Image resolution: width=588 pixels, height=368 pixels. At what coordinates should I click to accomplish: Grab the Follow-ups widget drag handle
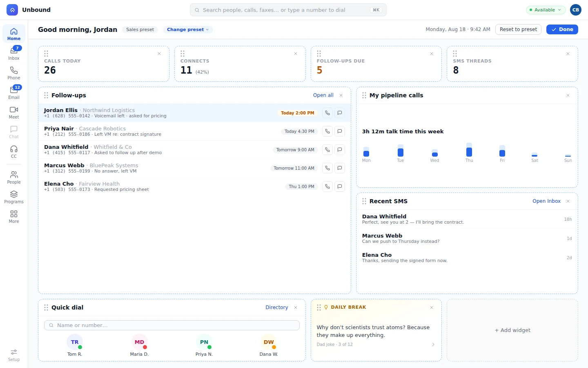coord(46,95)
